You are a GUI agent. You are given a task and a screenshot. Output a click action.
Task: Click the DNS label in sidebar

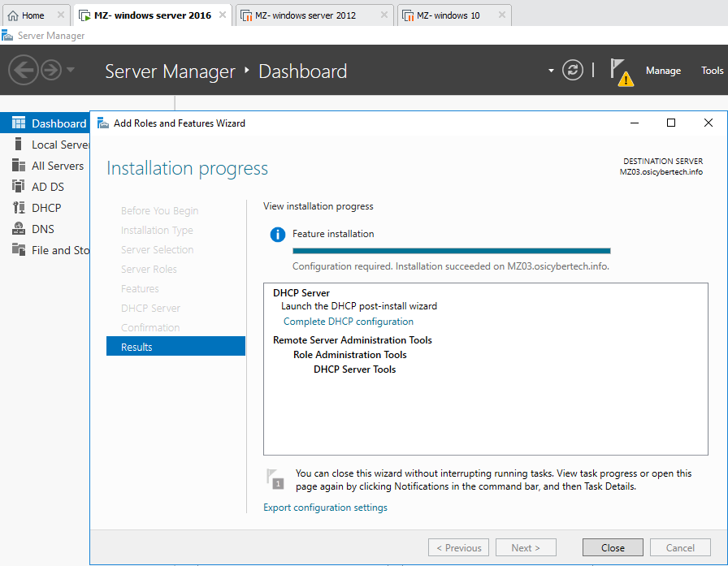tap(43, 229)
